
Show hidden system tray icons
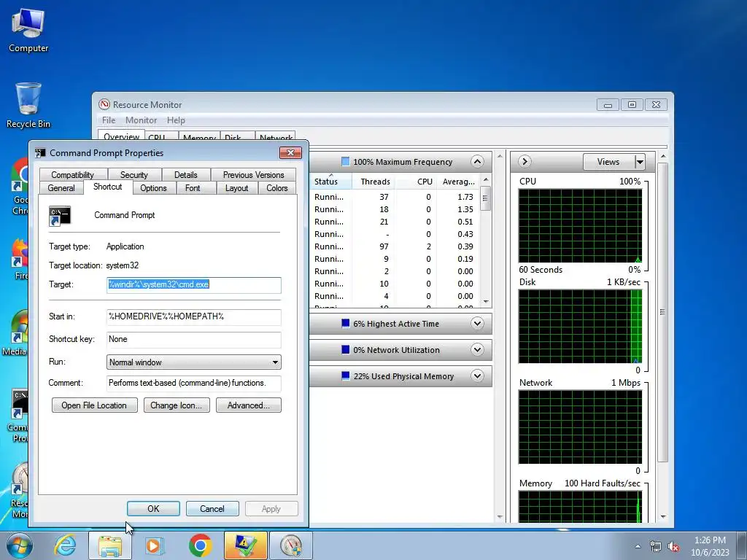click(638, 545)
